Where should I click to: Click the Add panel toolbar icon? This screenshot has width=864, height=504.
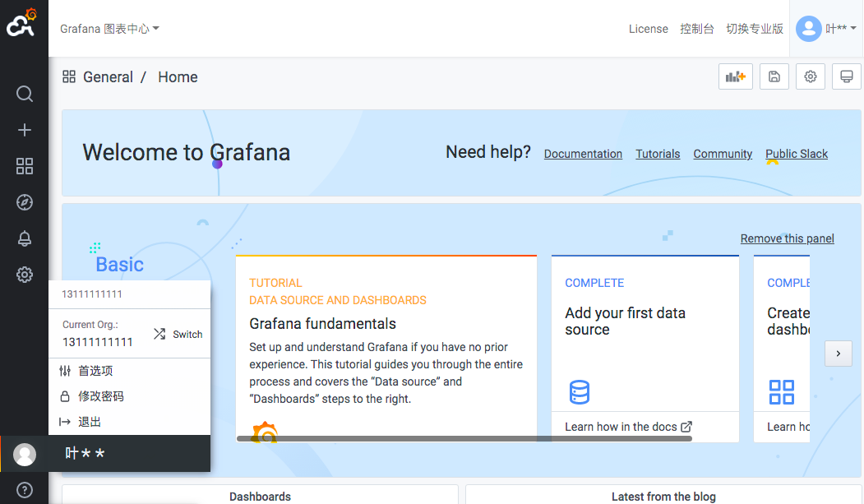coord(735,76)
